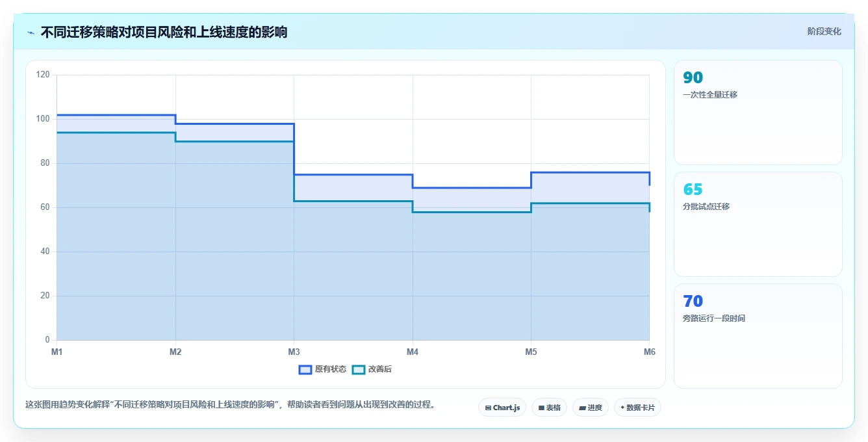Click the 20 y-axis value
This screenshot has width=868, height=442.
pos(45,296)
